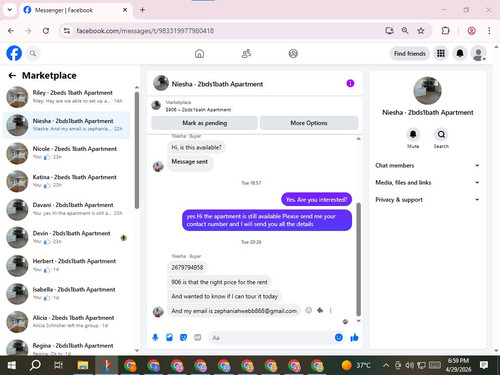Screen dimensions: 500x375
Task: Open the account profile avatar menu
Action: point(478,53)
